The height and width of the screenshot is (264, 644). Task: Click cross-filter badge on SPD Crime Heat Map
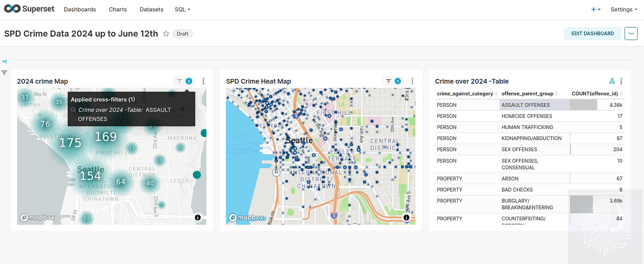[393, 81]
